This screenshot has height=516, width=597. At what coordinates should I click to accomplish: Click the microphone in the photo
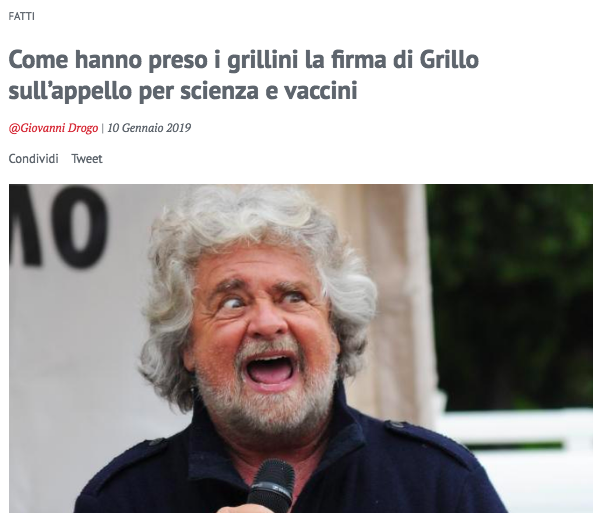271,486
